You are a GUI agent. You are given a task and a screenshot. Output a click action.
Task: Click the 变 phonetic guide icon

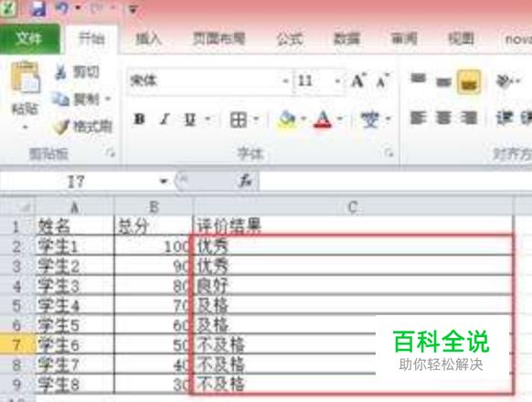pyautogui.click(x=370, y=120)
